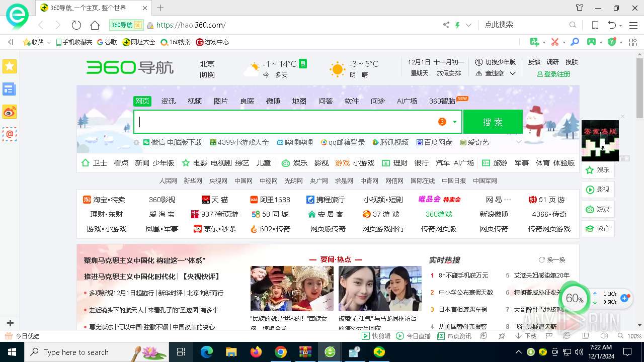Click the lightning speed mode icon

(x=457, y=25)
